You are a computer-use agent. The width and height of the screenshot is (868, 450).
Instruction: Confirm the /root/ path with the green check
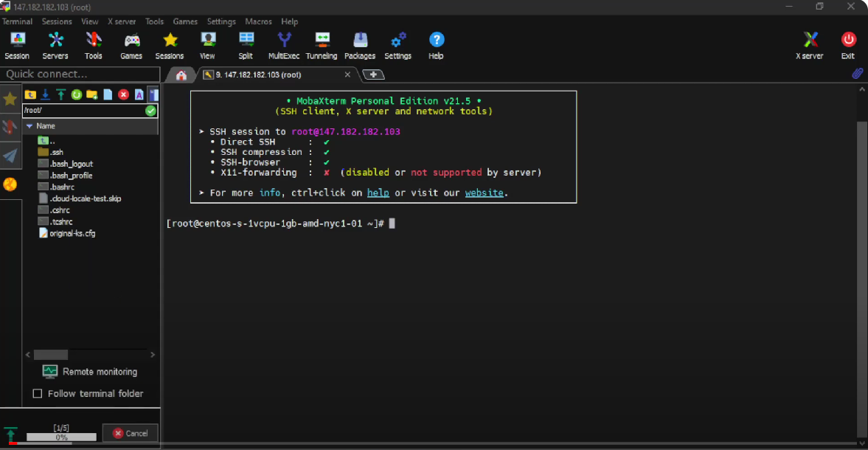tap(150, 111)
